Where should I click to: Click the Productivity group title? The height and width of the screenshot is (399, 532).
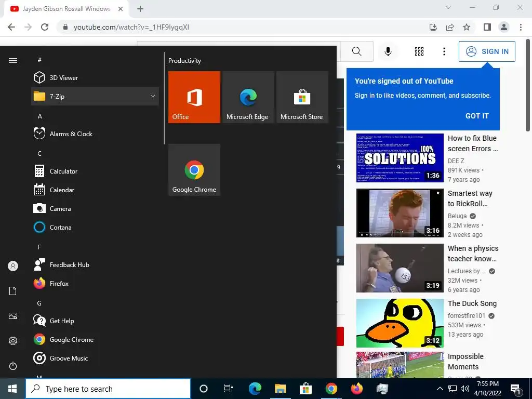(x=184, y=61)
